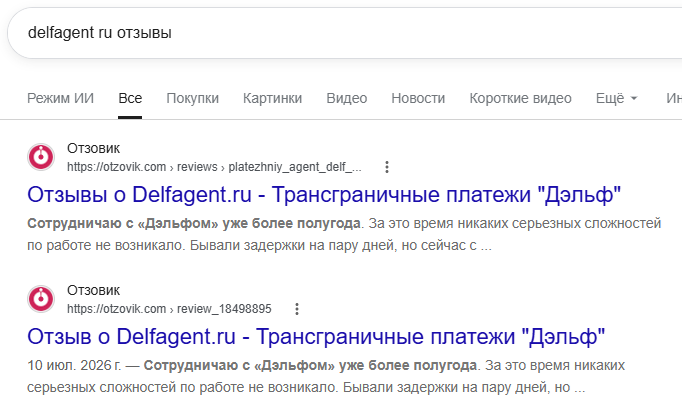Switch to the Видео tab
Screen dimensions: 682x405
[x=347, y=98]
